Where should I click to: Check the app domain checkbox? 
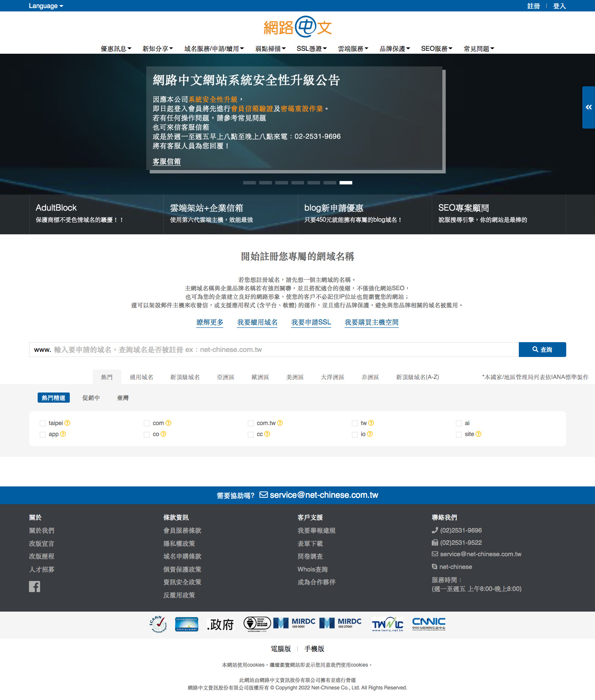pyautogui.click(x=43, y=434)
